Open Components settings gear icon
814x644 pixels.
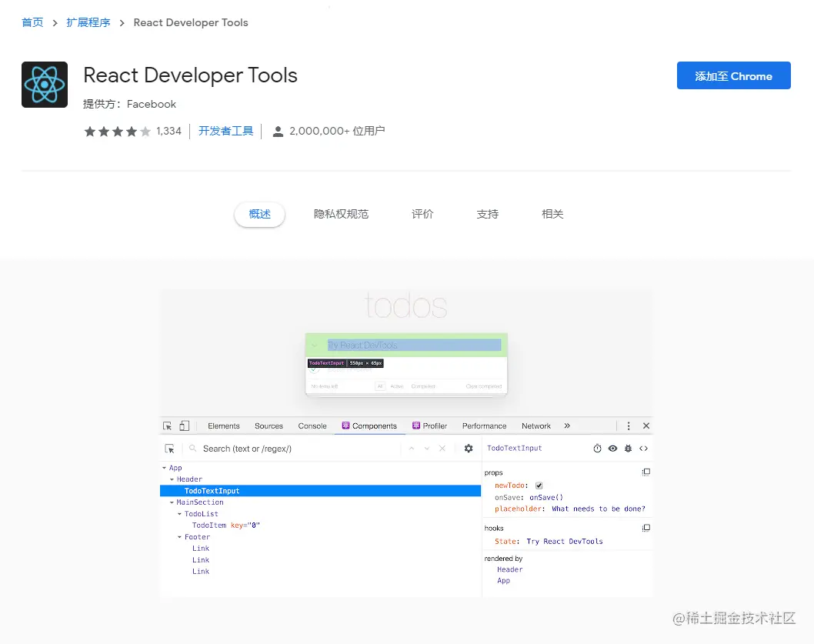click(469, 449)
